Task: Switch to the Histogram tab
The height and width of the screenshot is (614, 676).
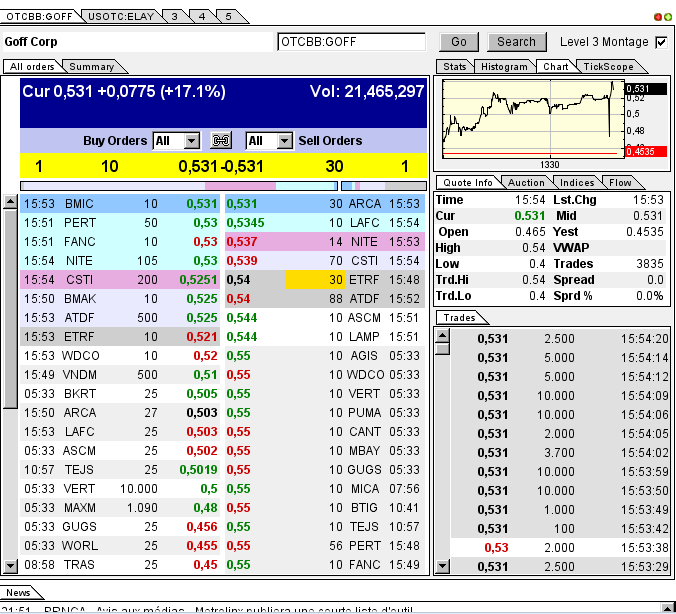Action: [x=504, y=67]
